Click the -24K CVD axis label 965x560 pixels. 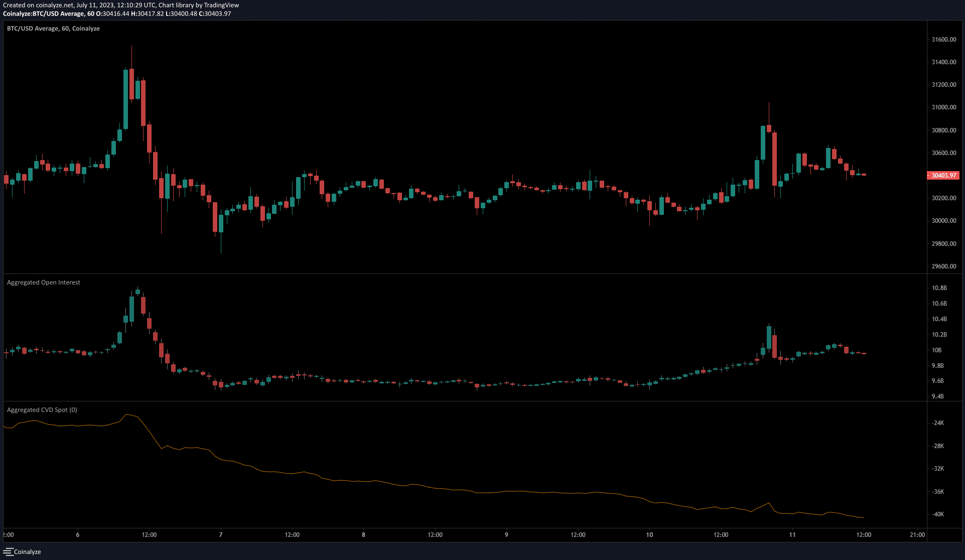point(938,423)
